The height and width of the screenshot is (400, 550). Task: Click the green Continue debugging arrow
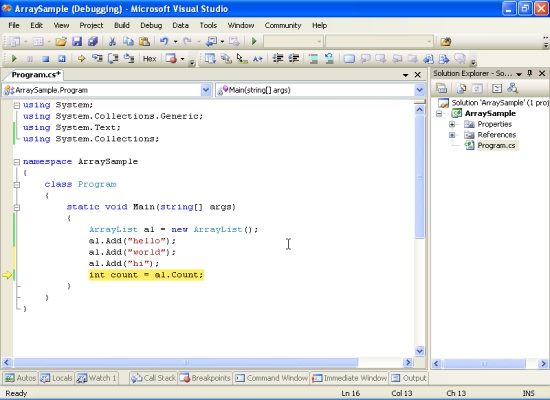(x=14, y=59)
